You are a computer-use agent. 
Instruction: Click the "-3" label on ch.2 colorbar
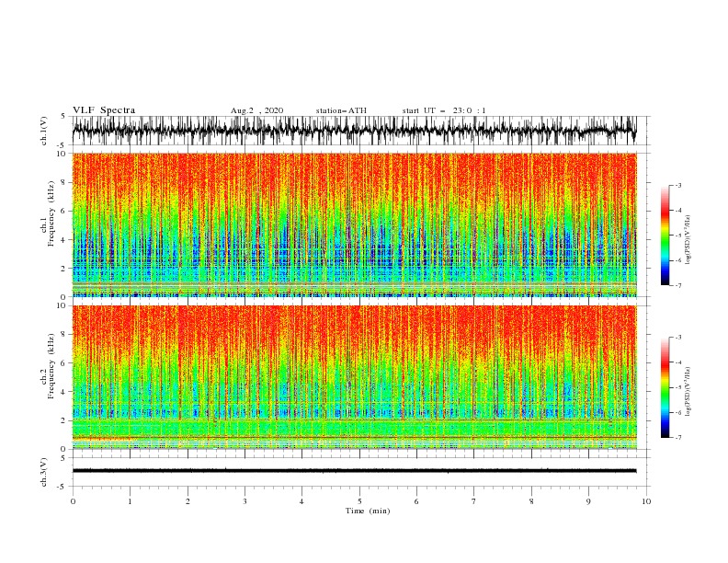[678, 338]
